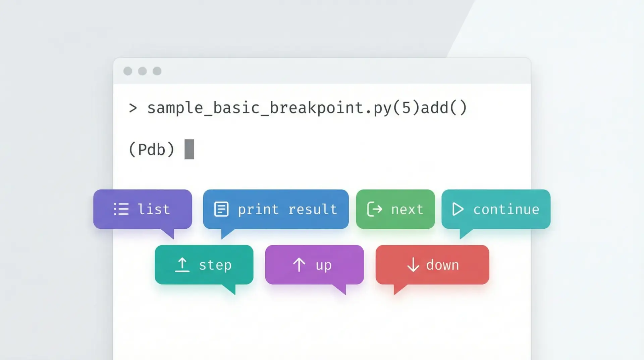
Task: Select the 'next' command text
Action: tap(407, 210)
